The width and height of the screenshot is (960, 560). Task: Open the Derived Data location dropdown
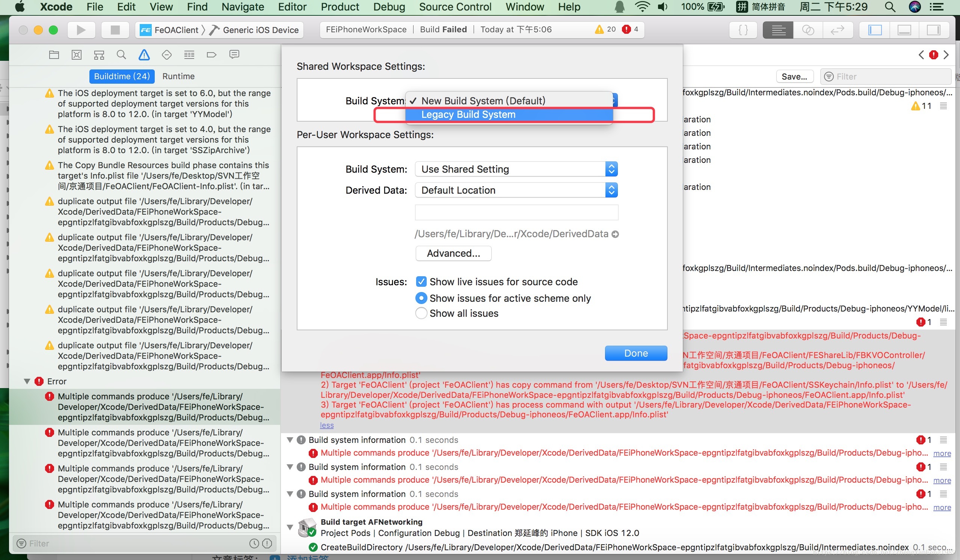pos(516,190)
